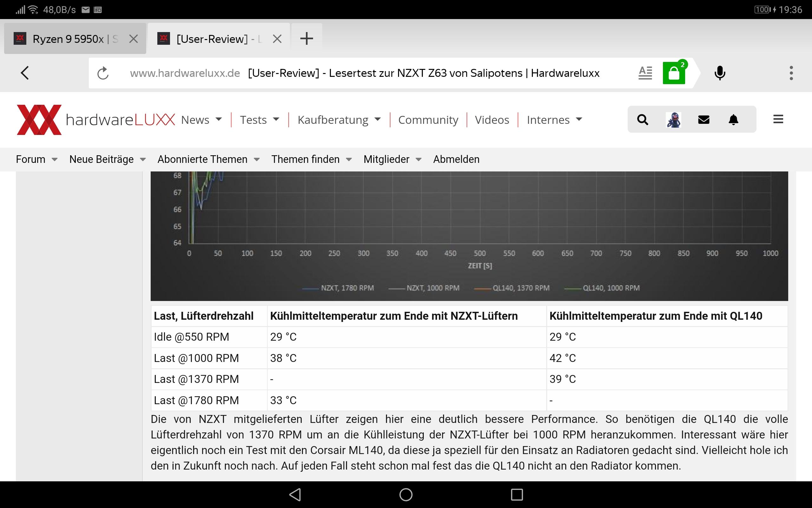Click the 42 °C table cell
The width and height of the screenshot is (812, 508).
[x=667, y=358]
